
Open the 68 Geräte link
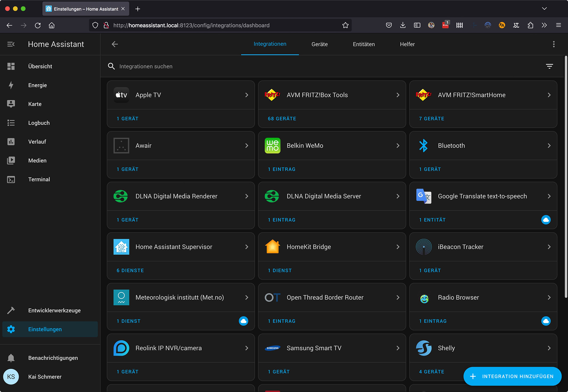coord(282,119)
